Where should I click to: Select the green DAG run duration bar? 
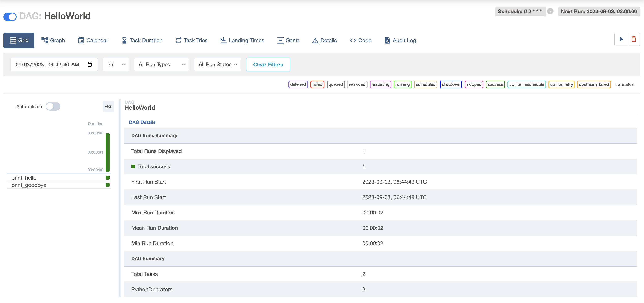click(x=108, y=152)
